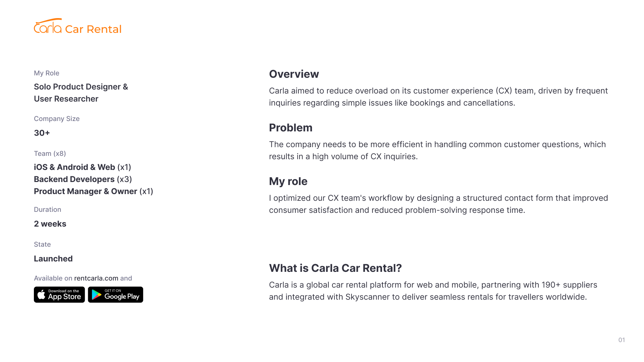
Task: Click the Google Play triangle icon
Action: [x=97, y=295]
